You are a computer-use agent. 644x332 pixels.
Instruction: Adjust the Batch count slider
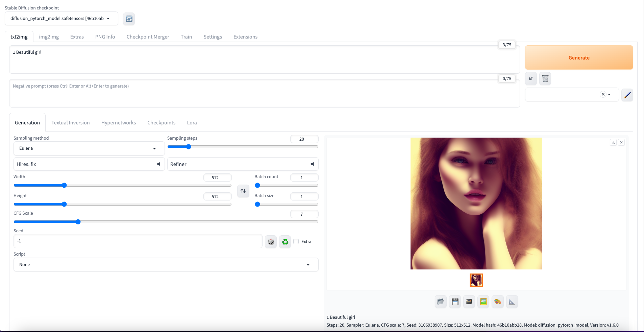pos(287,185)
